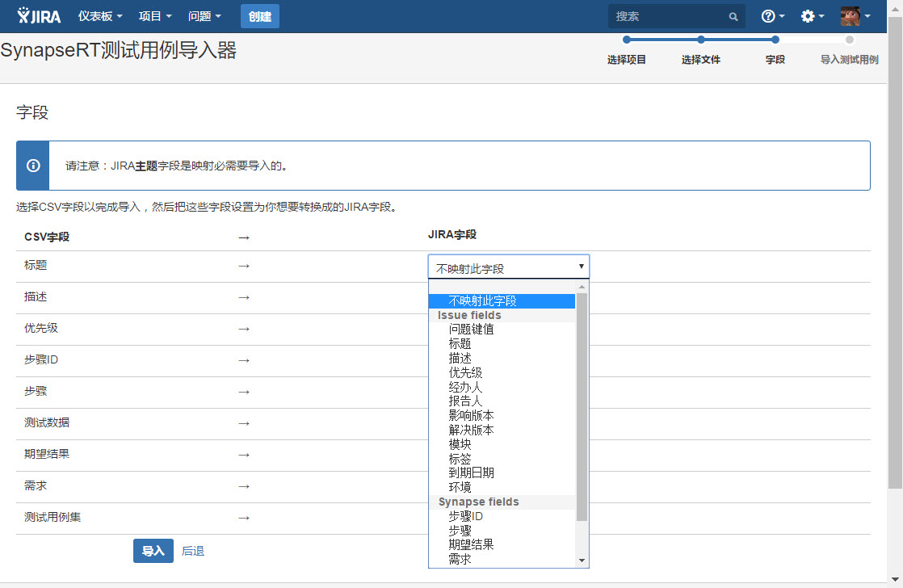The width and height of the screenshot is (903, 588).
Task: Open the 问题 menu
Action: pos(204,16)
